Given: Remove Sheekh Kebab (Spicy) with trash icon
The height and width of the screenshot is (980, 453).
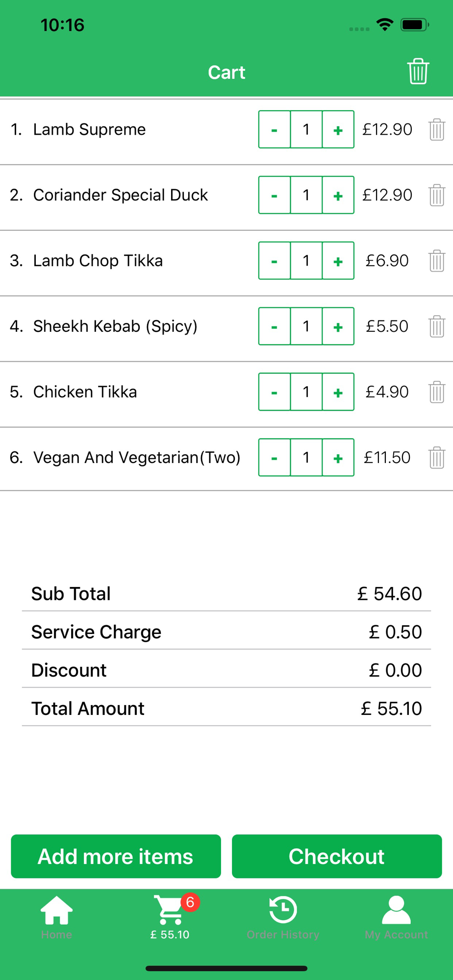Looking at the screenshot, I should (x=436, y=326).
